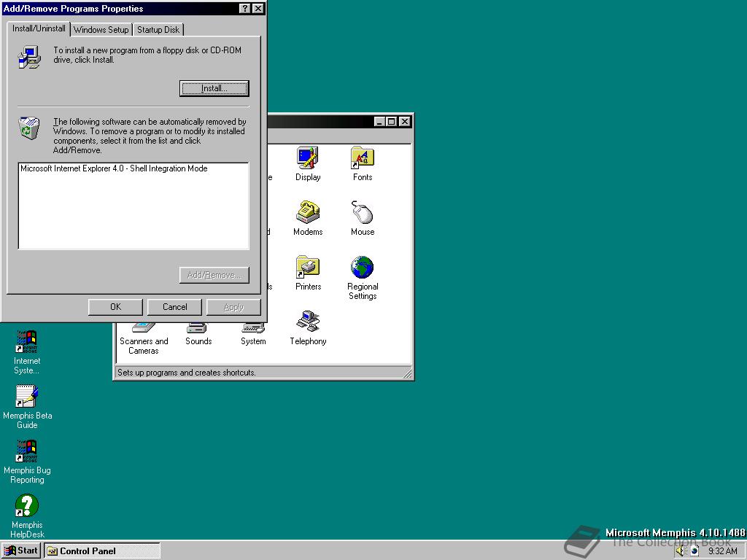The width and height of the screenshot is (747, 560).
Task: Maximize the Control Panel window
Action: tap(391, 122)
